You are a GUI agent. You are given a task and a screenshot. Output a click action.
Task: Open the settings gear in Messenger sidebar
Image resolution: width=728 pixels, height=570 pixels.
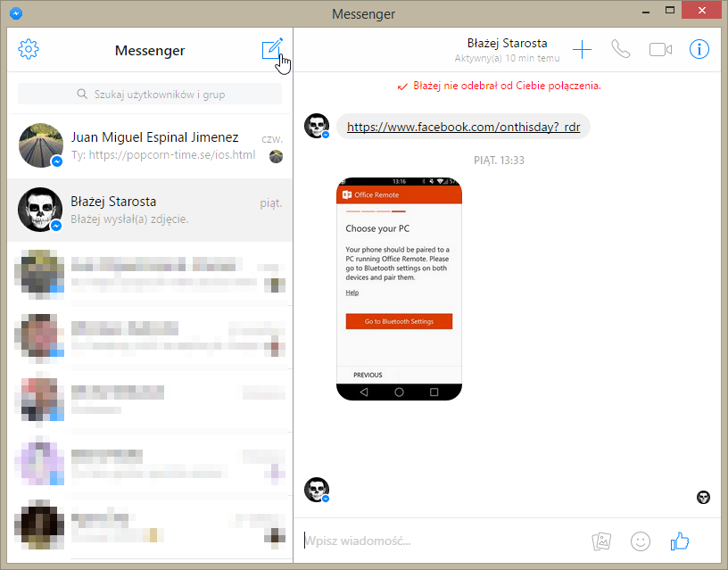29,49
